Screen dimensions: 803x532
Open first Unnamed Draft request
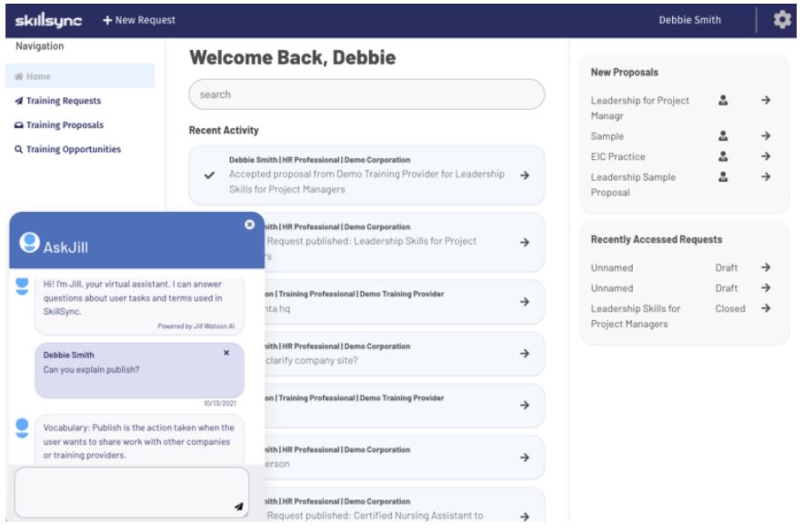click(x=767, y=268)
